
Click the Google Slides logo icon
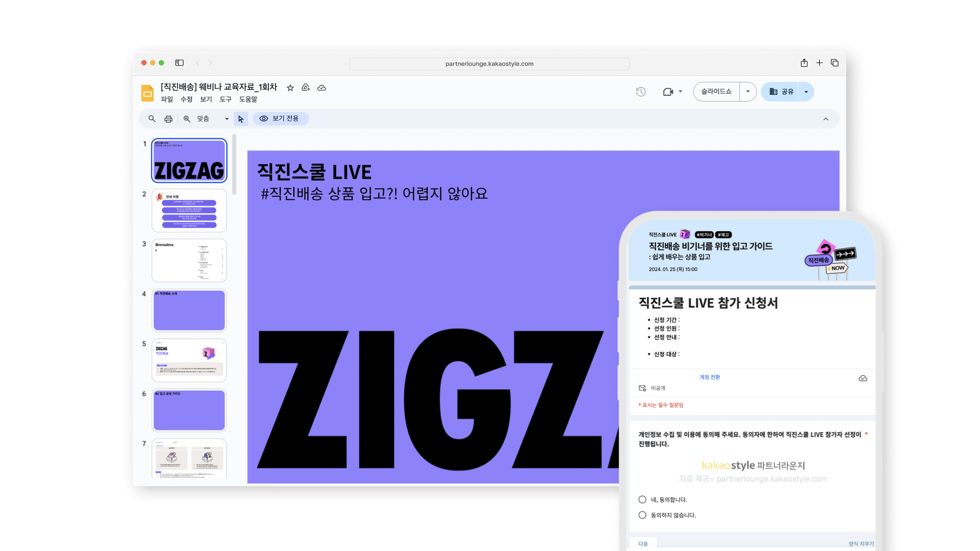coord(147,93)
